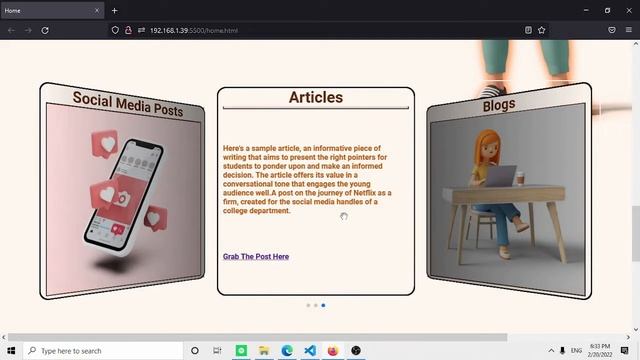Screen dimensions: 640x360
Task: Show hidden system tray icons
Action: (551, 351)
